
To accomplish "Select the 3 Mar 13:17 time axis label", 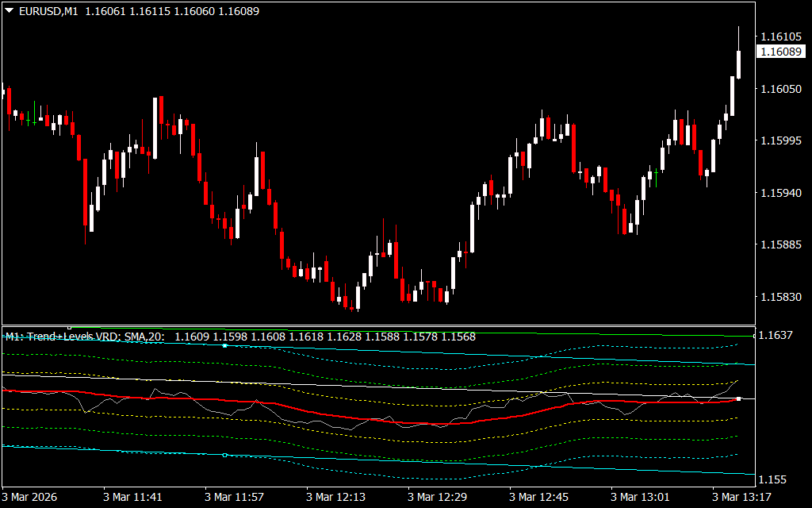I will (742, 497).
